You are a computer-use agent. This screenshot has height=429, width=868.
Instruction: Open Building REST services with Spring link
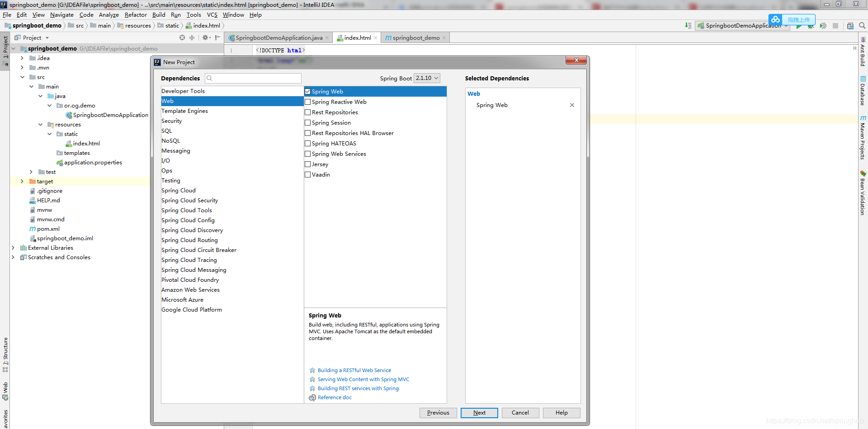(x=358, y=388)
